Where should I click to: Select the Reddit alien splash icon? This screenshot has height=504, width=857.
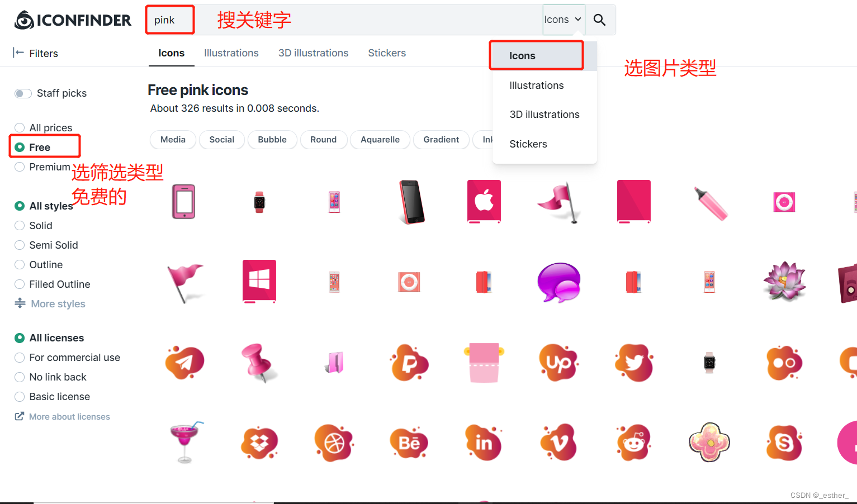click(634, 443)
